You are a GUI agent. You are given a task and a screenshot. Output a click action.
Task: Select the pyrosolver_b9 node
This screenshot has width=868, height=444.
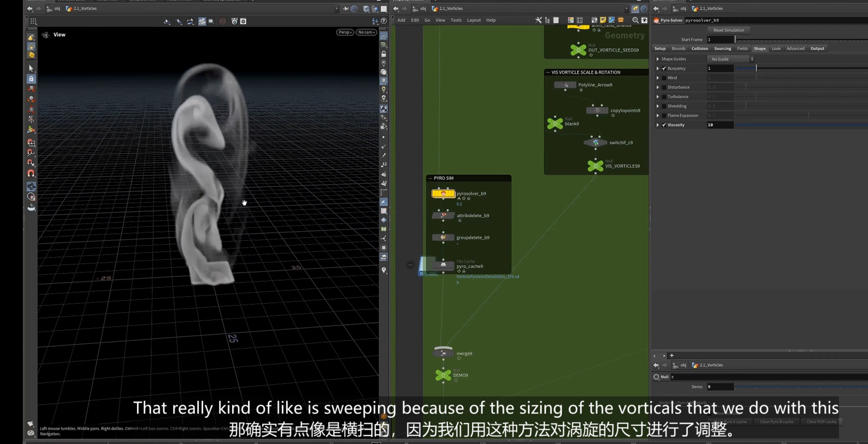pos(443,194)
